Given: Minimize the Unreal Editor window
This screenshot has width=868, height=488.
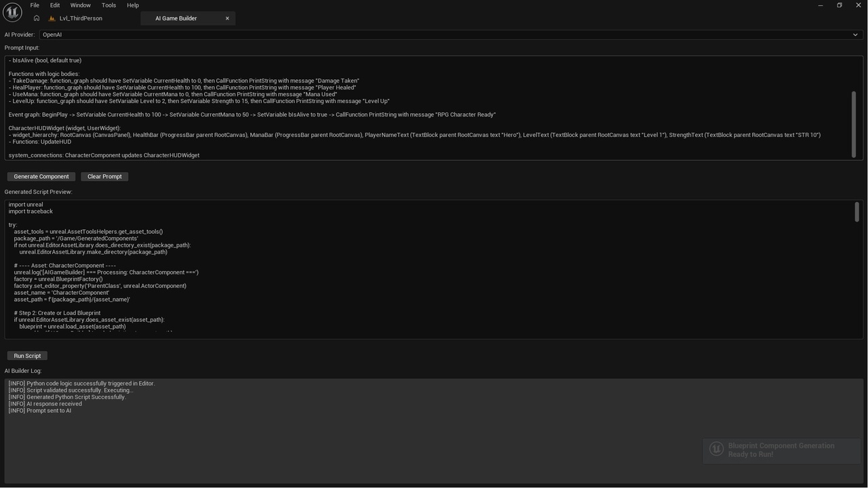Looking at the screenshot, I should click(x=821, y=5).
